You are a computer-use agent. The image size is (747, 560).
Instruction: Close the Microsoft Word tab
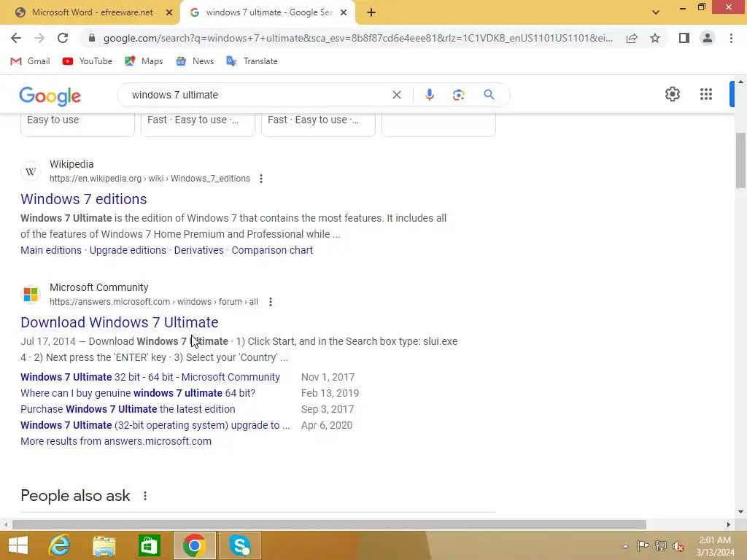coord(169,13)
